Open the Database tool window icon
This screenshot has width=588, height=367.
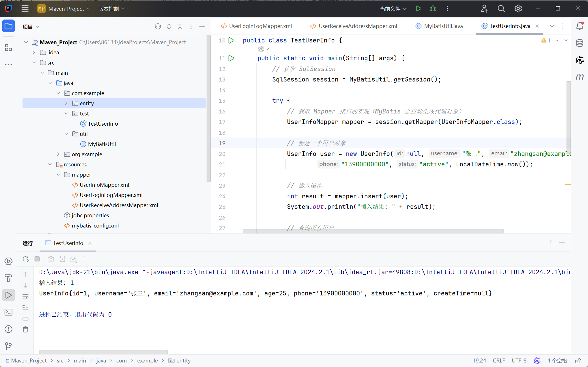tap(580, 43)
